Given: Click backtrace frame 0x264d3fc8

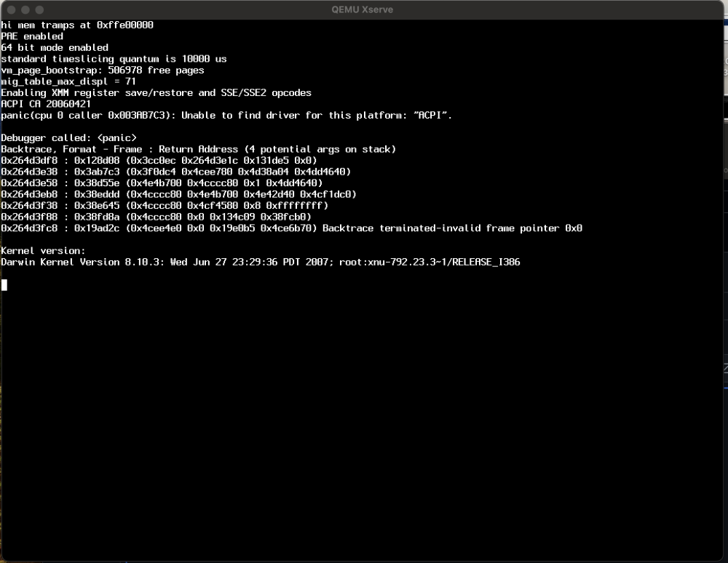Looking at the screenshot, I should coord(292,228).
